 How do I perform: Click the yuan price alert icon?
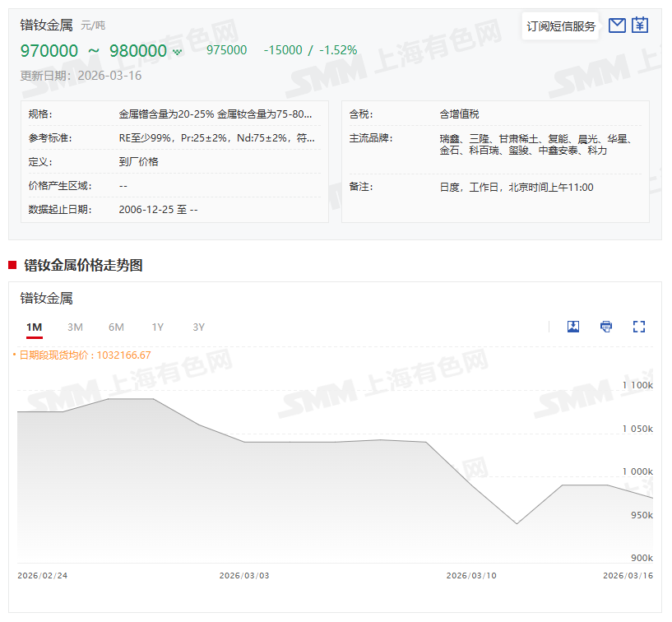640,26
